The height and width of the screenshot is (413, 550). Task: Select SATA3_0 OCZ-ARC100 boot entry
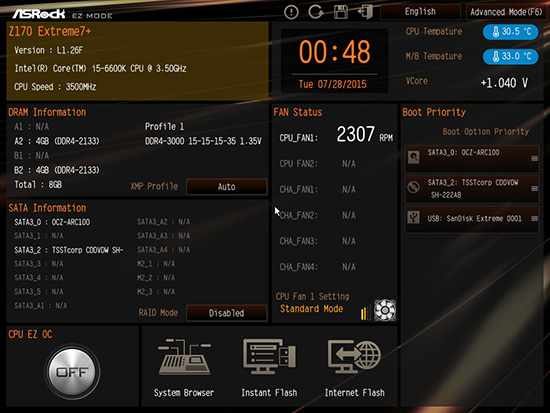pyautogui.click(x=472, y=159)
